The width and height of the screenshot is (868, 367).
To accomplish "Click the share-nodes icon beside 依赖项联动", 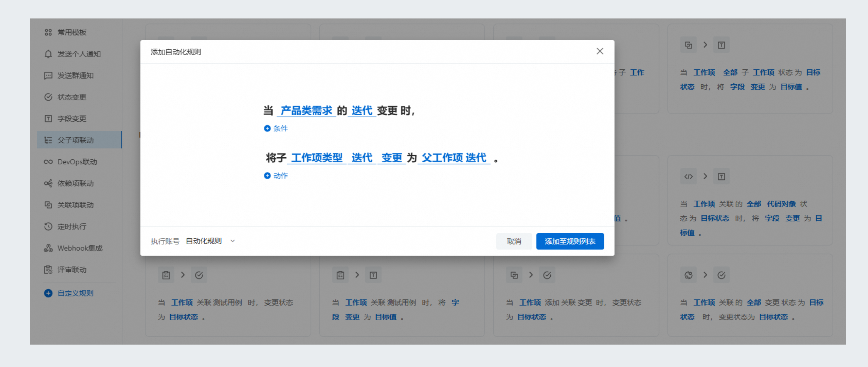I will pyautogui.click(x=48, y=183).
